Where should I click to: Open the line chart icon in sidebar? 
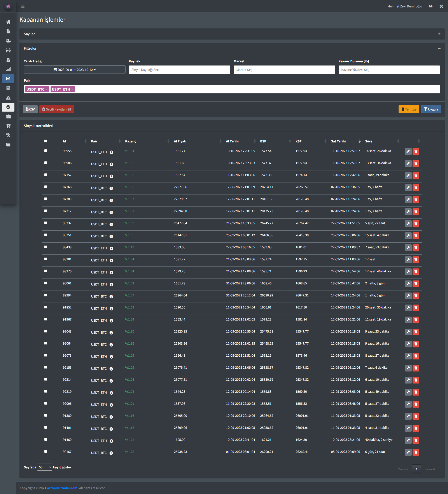(8, 79)
